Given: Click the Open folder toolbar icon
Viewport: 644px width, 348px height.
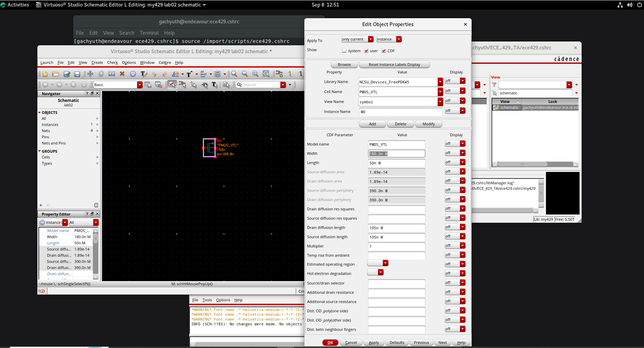Looking at the screenshot, I should [56, 74].
